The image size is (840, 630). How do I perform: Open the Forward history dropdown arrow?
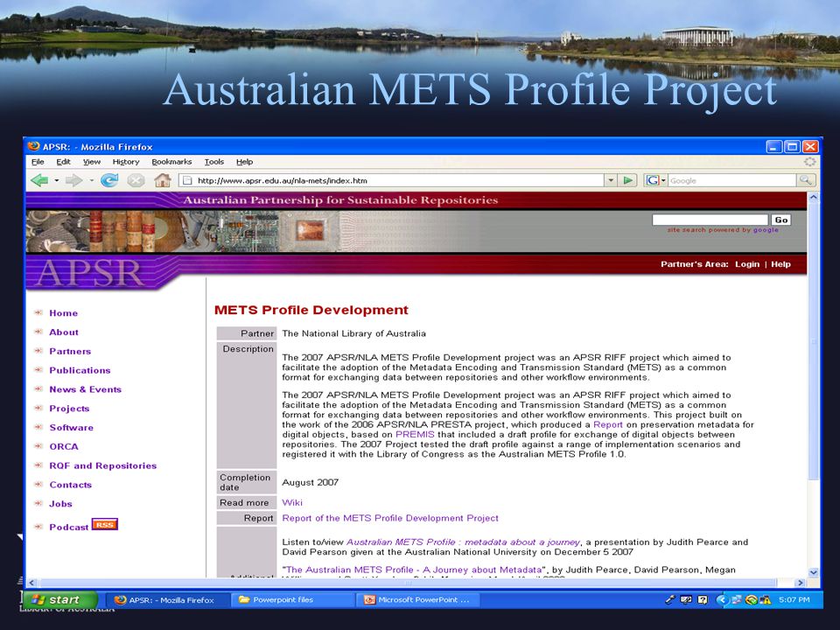[x=92, y=180]
